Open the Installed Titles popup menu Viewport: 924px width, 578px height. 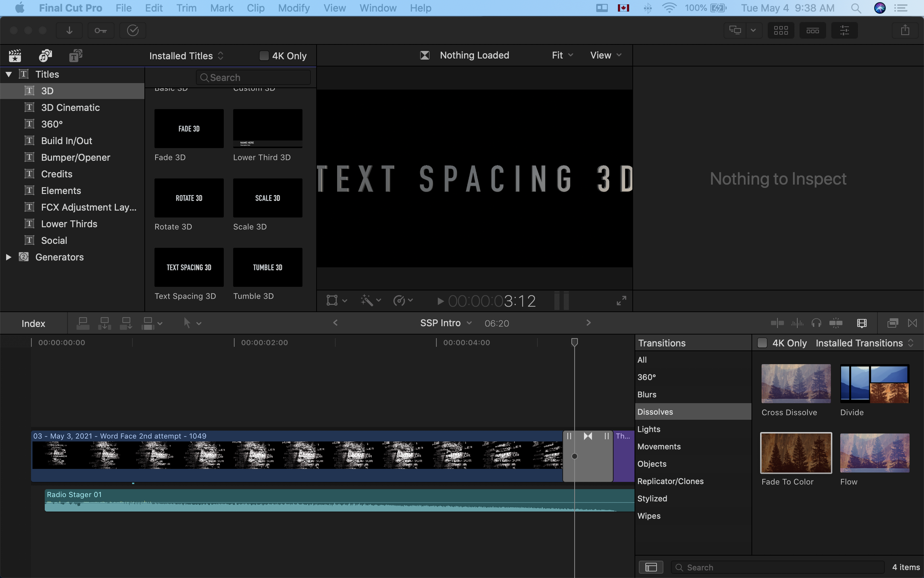186,56
